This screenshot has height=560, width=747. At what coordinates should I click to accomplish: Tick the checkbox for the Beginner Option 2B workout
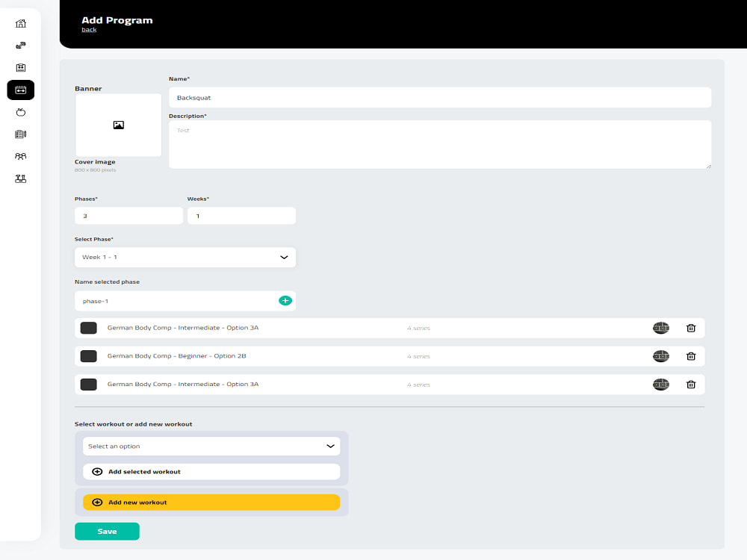pos(88,356)
